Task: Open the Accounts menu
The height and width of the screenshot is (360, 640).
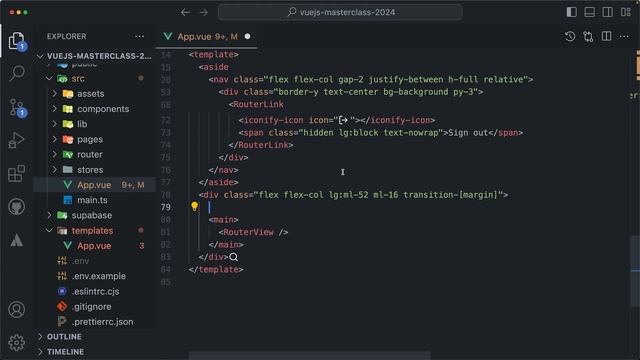Action: 16,310
